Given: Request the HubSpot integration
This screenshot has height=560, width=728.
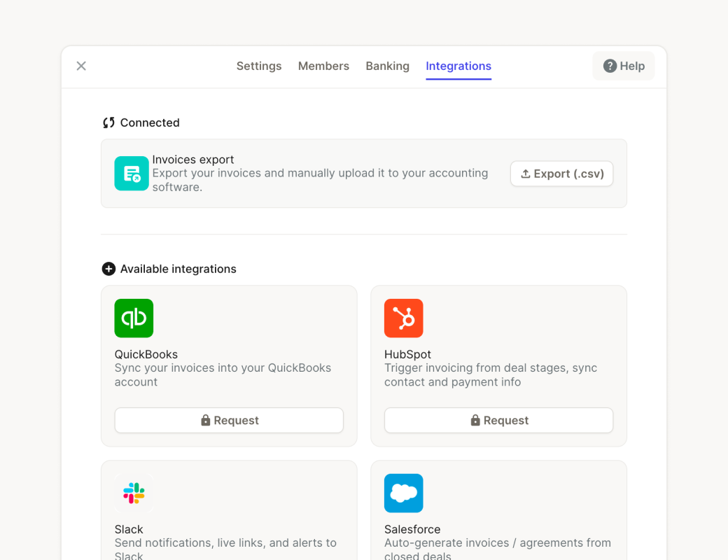Looking at the screenshot, I should tap(498, 420).
